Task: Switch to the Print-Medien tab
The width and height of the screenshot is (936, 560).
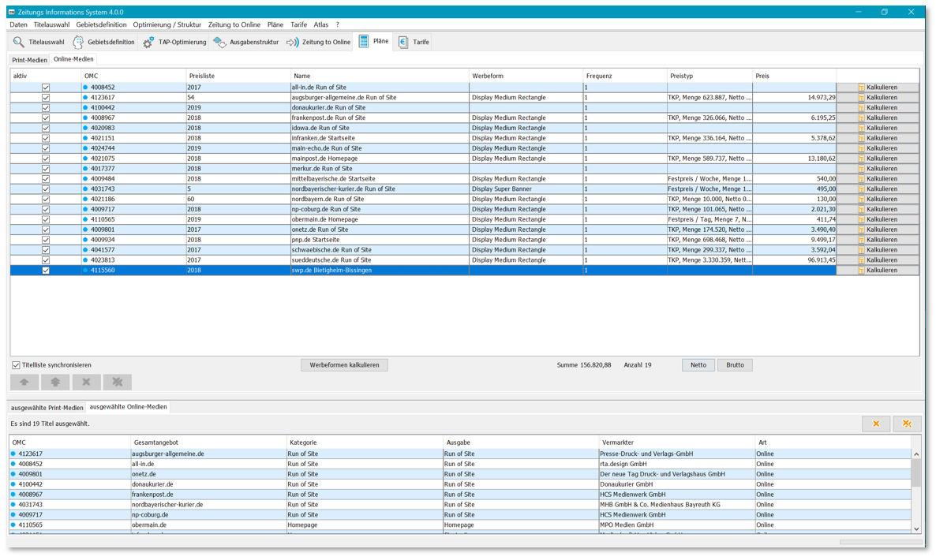Action: [29, 60]
